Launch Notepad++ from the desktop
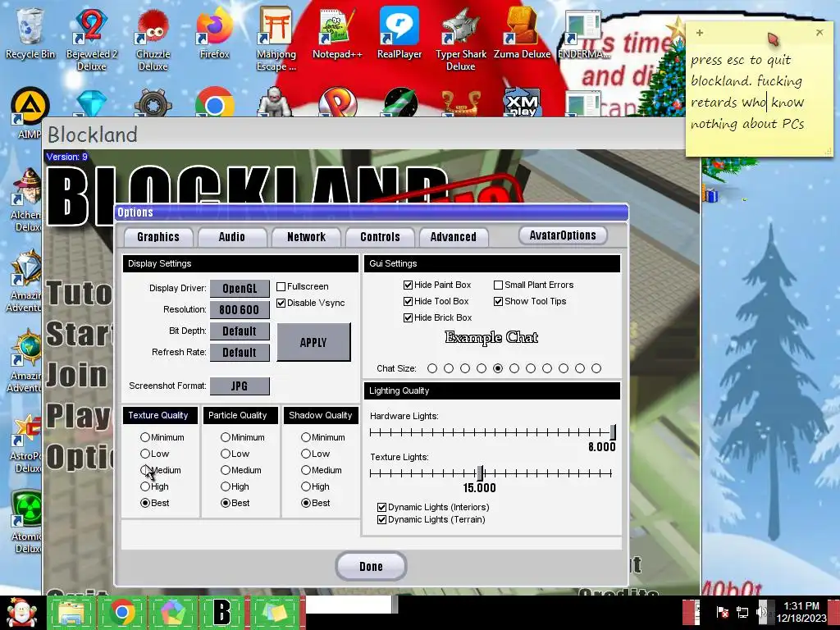Viewport: 840px width, 630px height. coord(337,33)
